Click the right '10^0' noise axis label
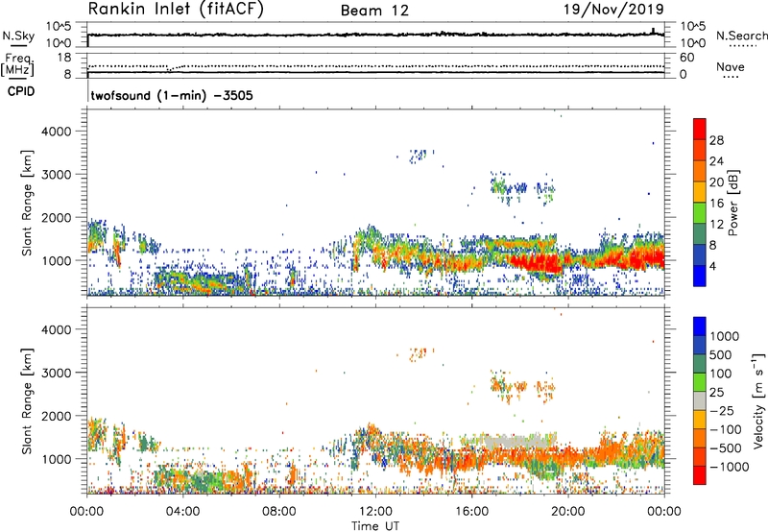This screenshot has width=768, height=532. point(692,43)
